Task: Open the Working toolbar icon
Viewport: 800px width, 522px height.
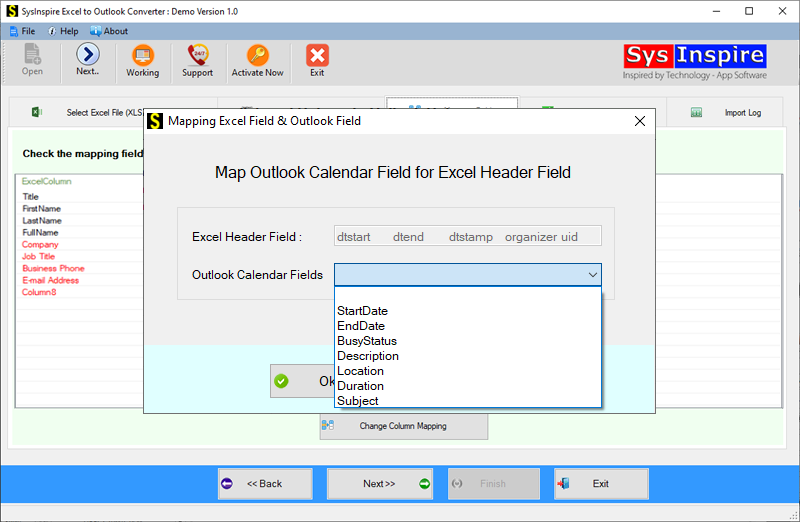Action: (143, 55)
